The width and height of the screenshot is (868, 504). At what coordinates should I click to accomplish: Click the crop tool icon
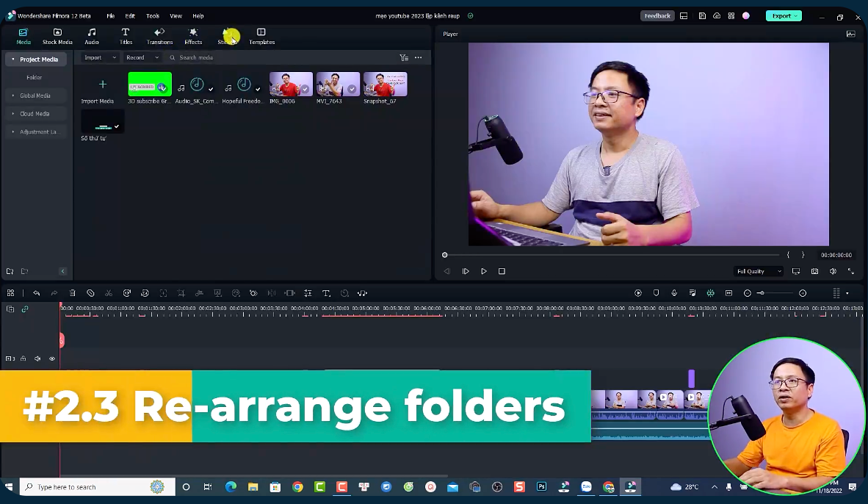tap(181, 293)
